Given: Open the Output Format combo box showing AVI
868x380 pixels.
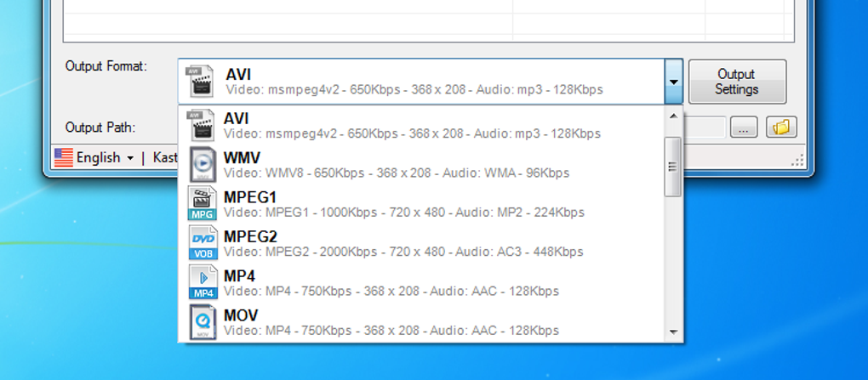Looking at the screenshot, I should point(430,82).
